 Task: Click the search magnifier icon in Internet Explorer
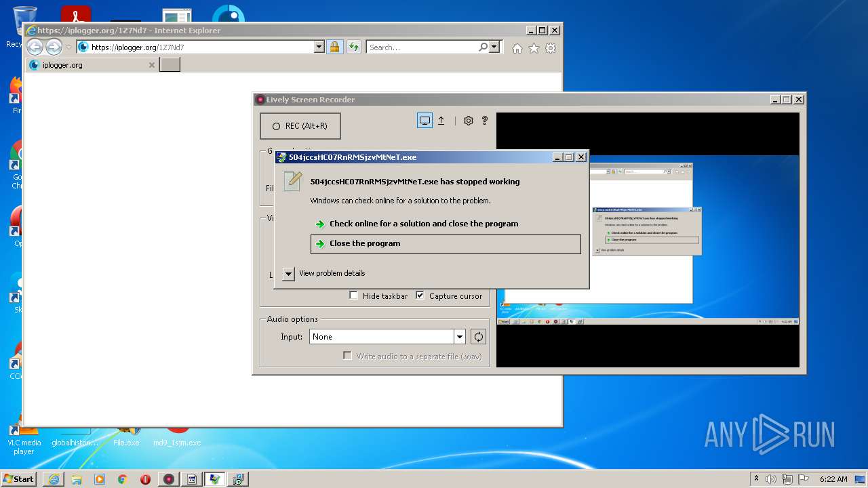483,47
